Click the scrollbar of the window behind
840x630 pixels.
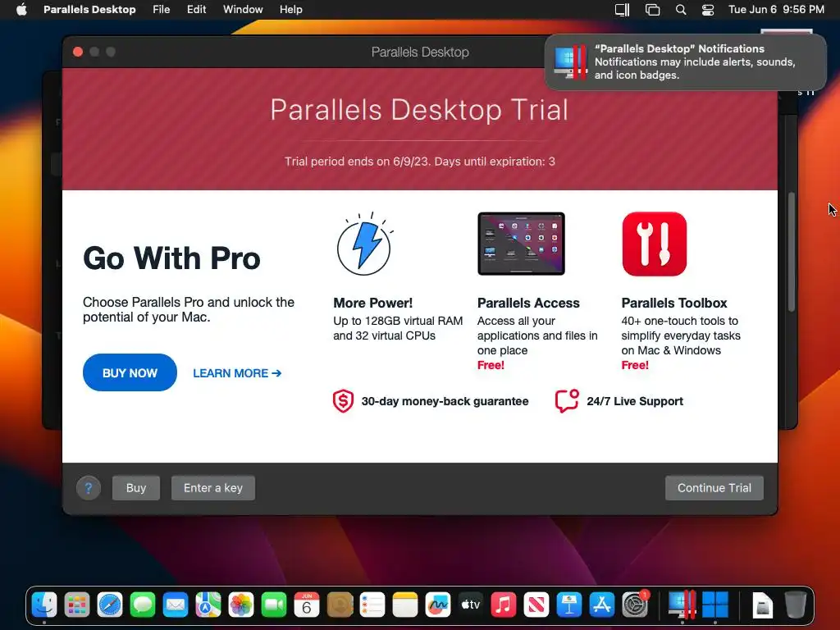tap(792, 252)
